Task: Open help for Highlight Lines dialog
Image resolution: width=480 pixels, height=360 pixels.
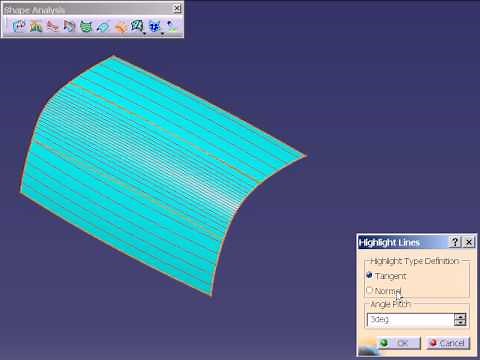Action: (455, 242)
